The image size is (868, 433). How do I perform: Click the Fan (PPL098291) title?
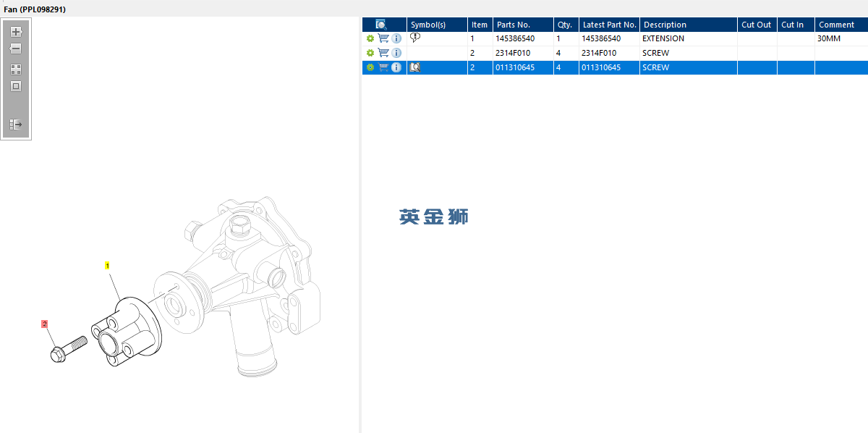coord(35,9)
